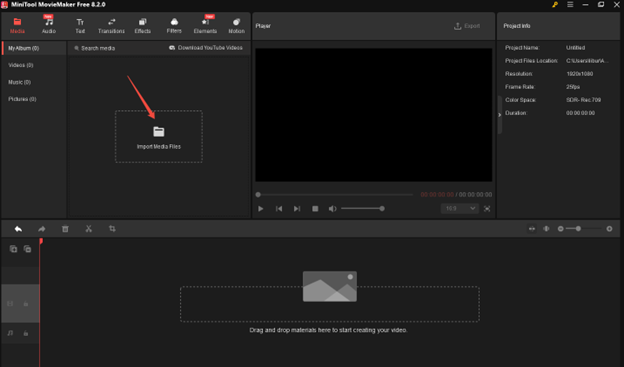Viewport: 624px width, 367px height.
Task: Click the Project Name value Untitled
Action: [575, 48]
